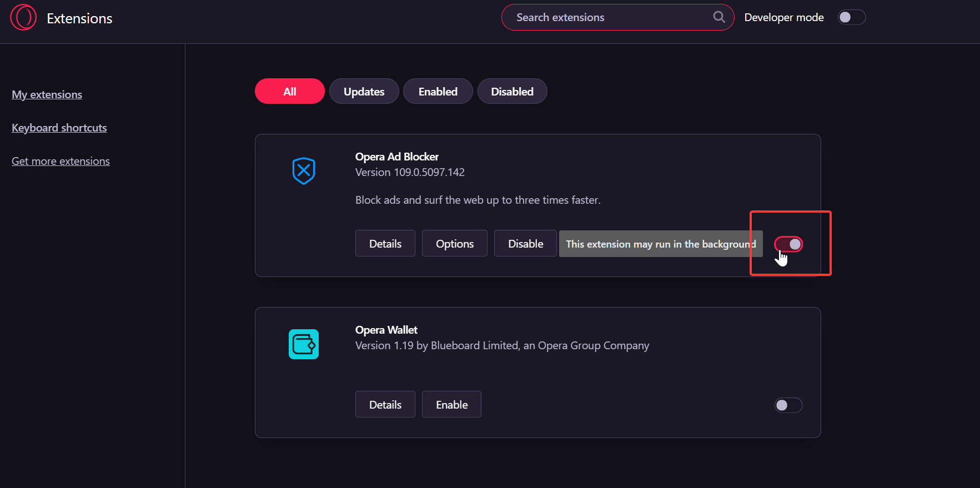
Task: Show only Disabled extensions
Action: tap(512, 92)
